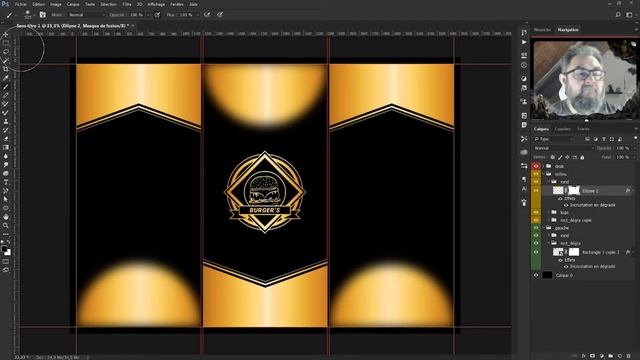640x360 pixels.
Task: Select the Ellipse 2 layer mask thumbnail
Action: coord(573,191)
